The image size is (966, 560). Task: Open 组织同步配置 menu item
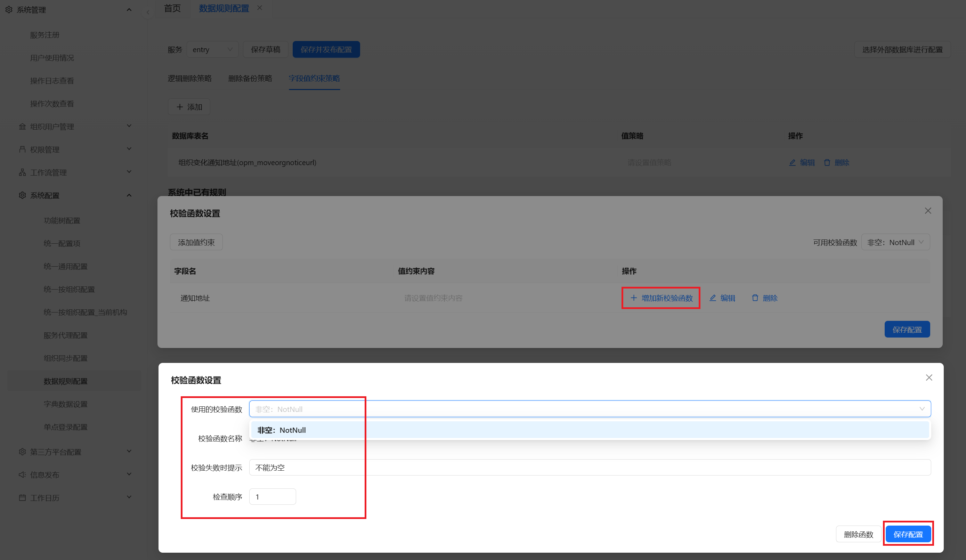click(x=66, y=358)
